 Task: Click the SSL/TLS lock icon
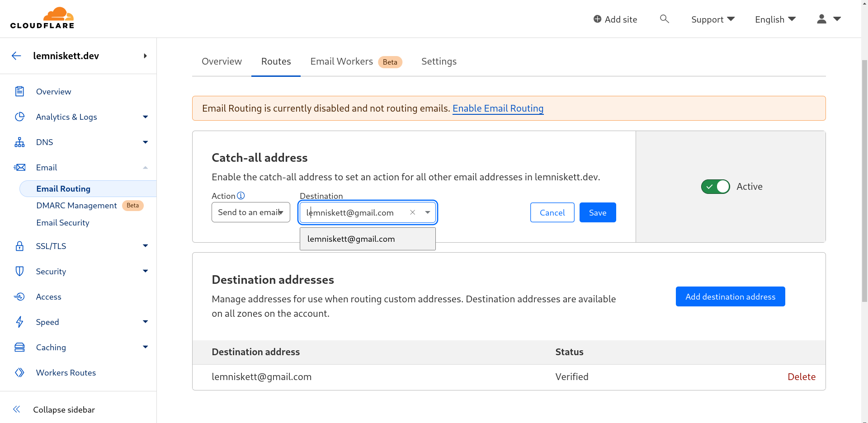tap(19, 246)
